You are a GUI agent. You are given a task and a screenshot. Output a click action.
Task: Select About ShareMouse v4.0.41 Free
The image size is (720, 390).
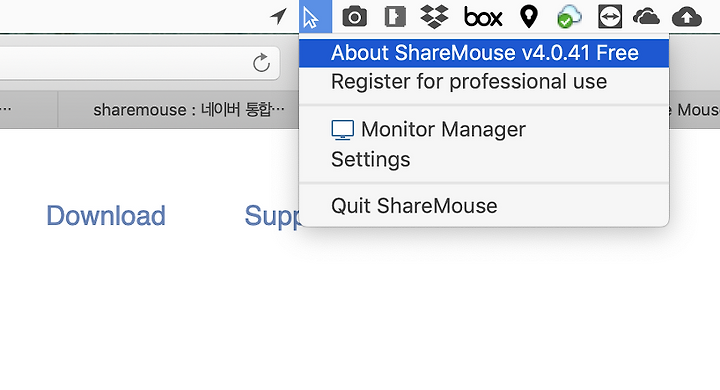[484, 53]
